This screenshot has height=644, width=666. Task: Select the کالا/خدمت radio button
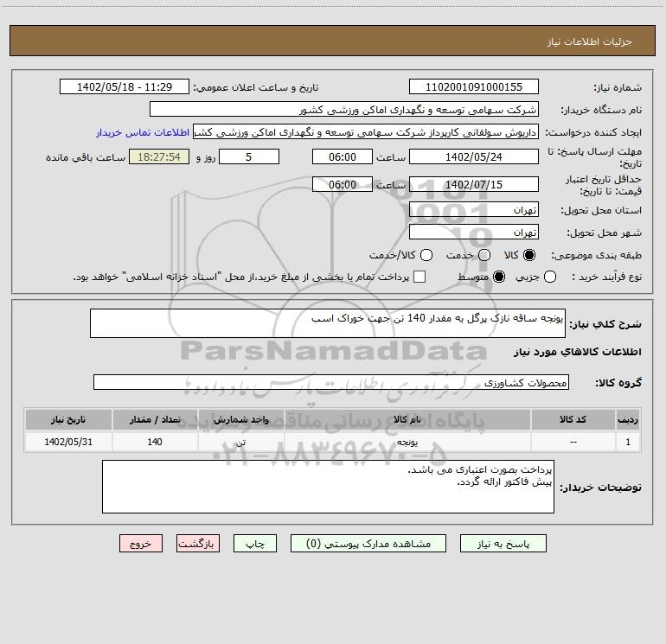point(426,255)
